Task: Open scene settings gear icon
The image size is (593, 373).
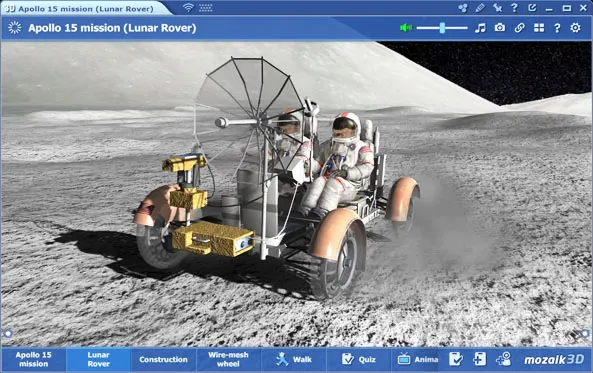Action: pyautogui.click(x=575, y=28)
